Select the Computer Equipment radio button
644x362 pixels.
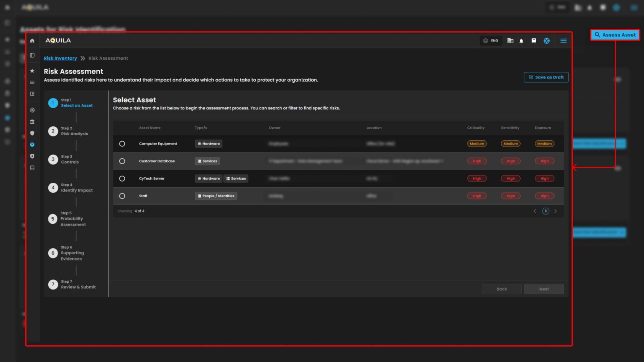(x=122, y=144)
